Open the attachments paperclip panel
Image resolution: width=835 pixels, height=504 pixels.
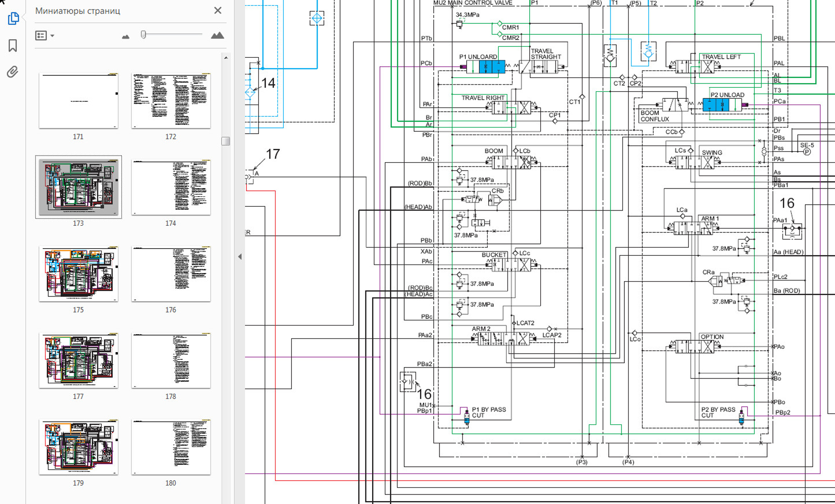(12, 72)
